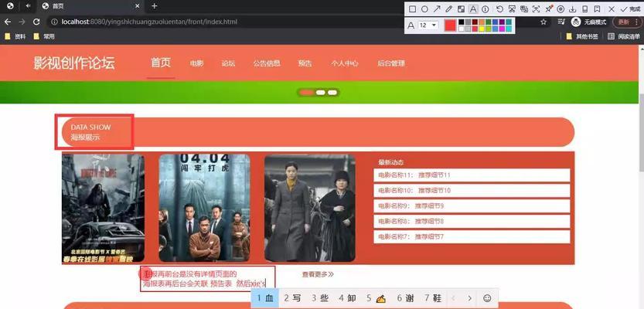Open news item 电影名称11：推荐细节11

472,175
